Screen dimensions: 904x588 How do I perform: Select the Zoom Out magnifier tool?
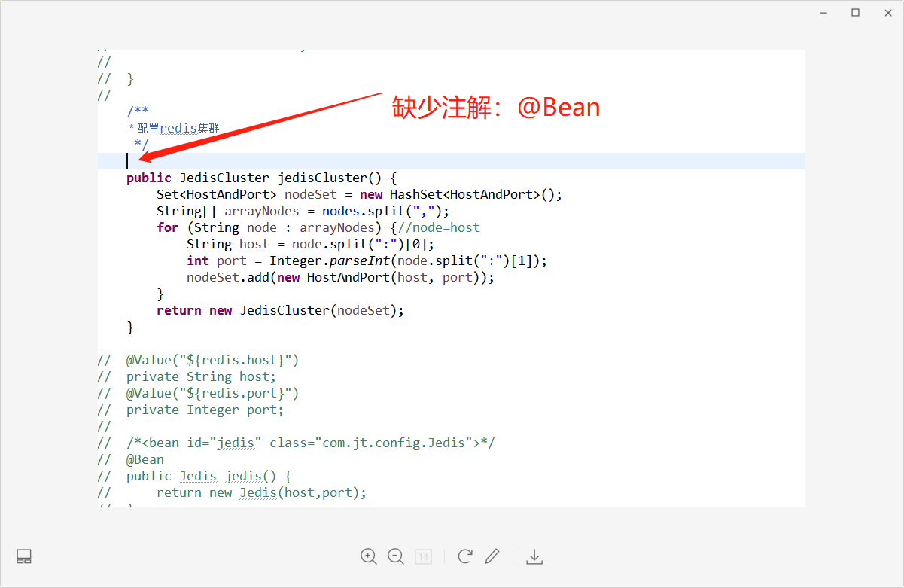[396, 556]
